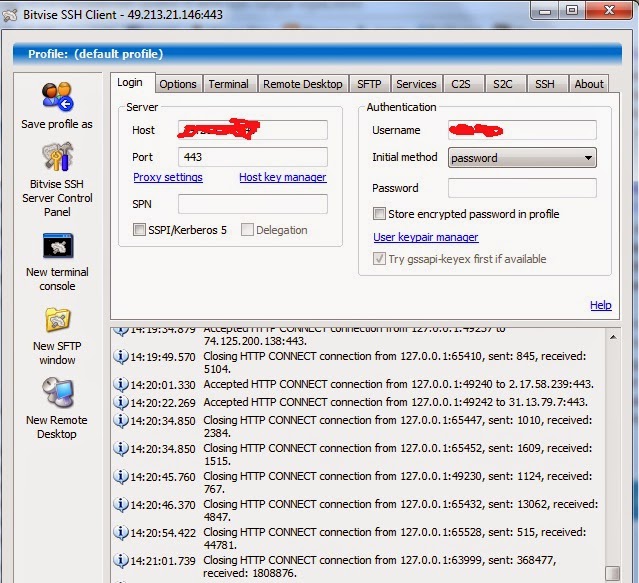Screen dimensions: 639x583
Task: Click info icon on 14:20:22.269 log entry
Action: pos(121,402)
